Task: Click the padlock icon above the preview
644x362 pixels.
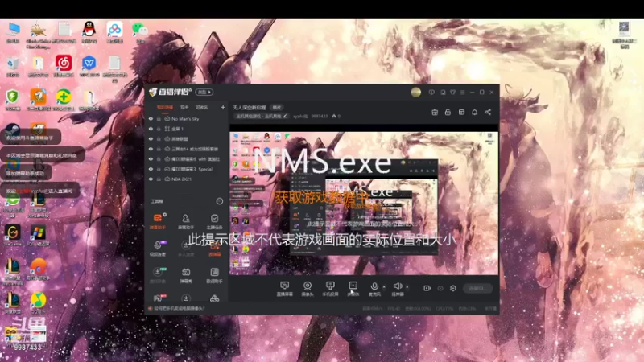Action: [448, 112]
